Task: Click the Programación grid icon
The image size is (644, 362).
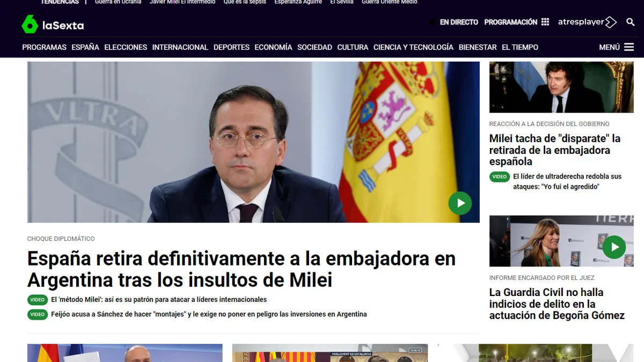Action: coord(545,22)
